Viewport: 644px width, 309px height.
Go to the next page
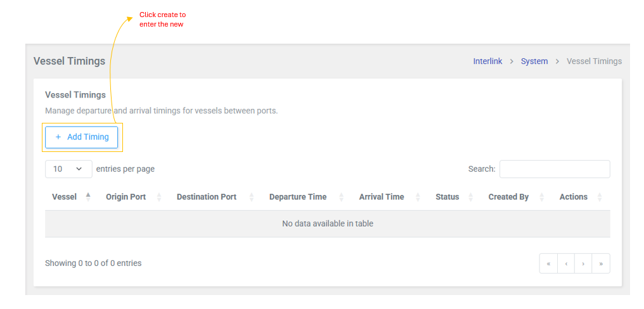click(x=583, y=263)
